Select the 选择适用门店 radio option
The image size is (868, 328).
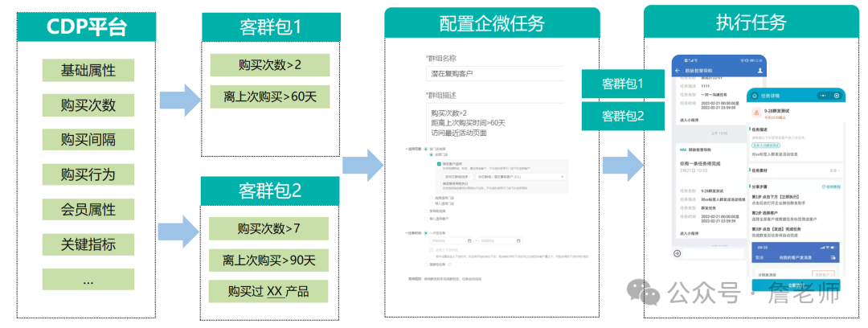(x=432, y=199)
